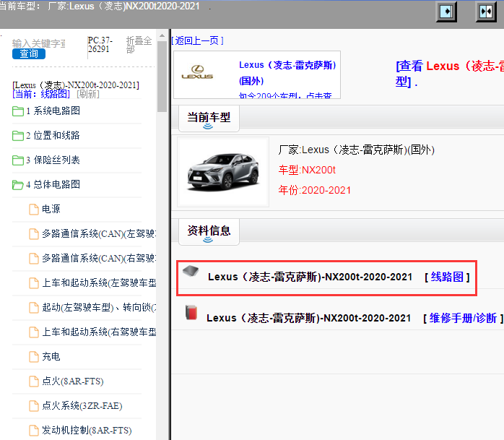The width and height of the screenshot is (504, 440).
Task: Click page icon beside 起动(左驾驶车型)、转向锁
Action: tap(34, 308)
